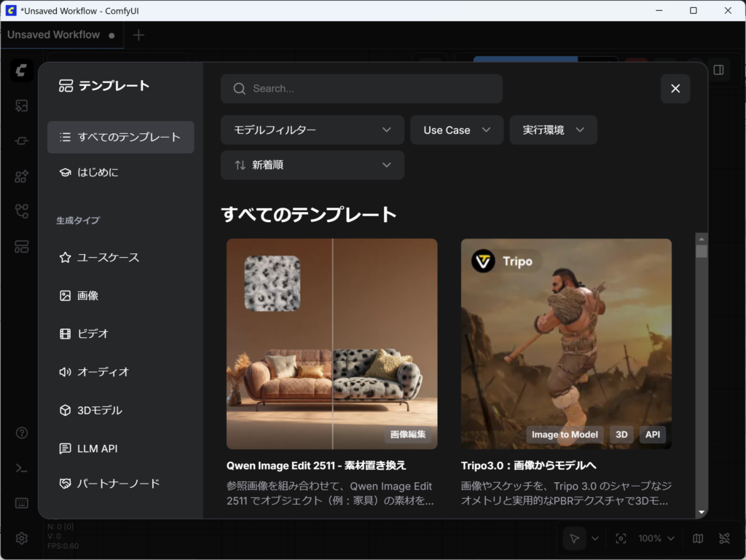Open the workflows icon in sidebar
Viewport: 746px width, 560px height.
click(21, 211)
